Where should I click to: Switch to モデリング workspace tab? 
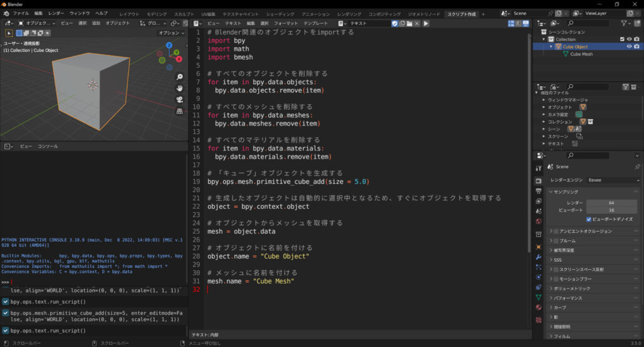156,14
